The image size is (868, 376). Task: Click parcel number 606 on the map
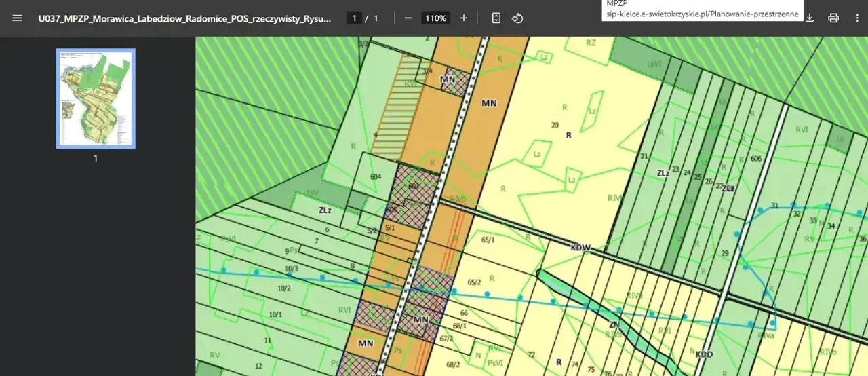[x=757, y=158]
